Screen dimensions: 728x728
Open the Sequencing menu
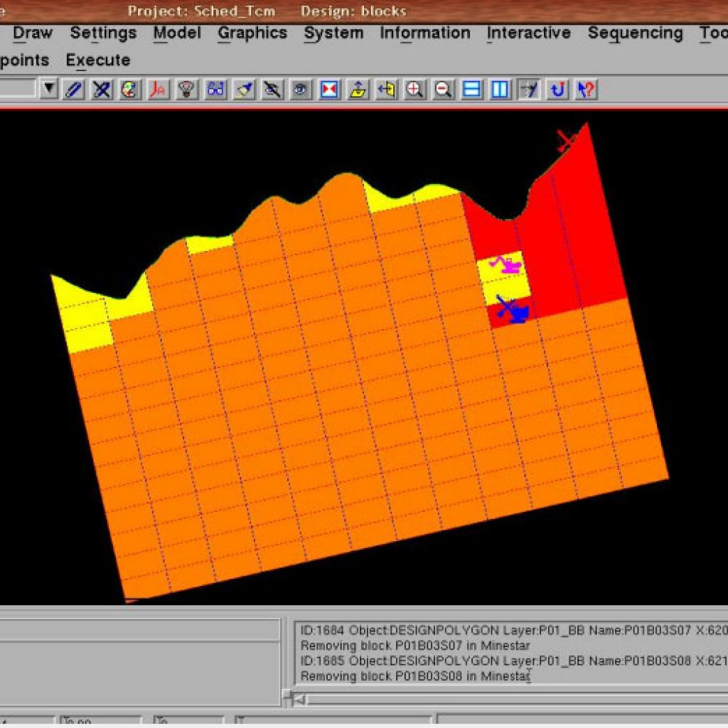pos(634,33)
